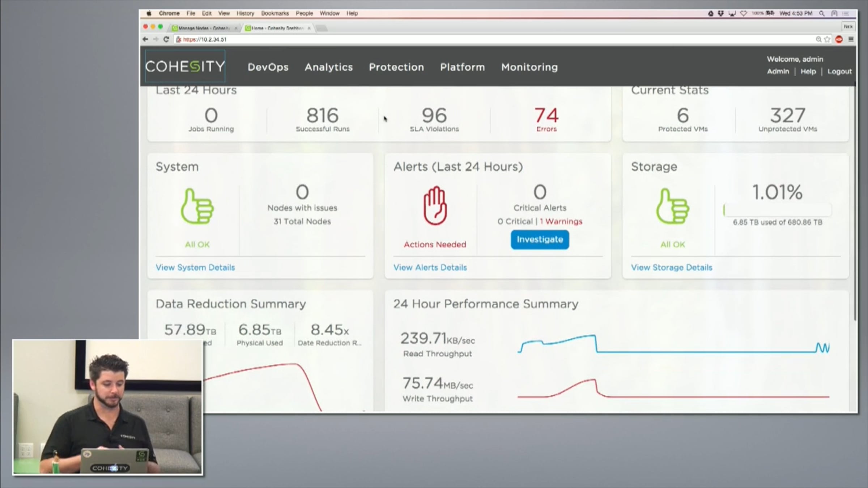Go back using the browser back arrow

145,39
